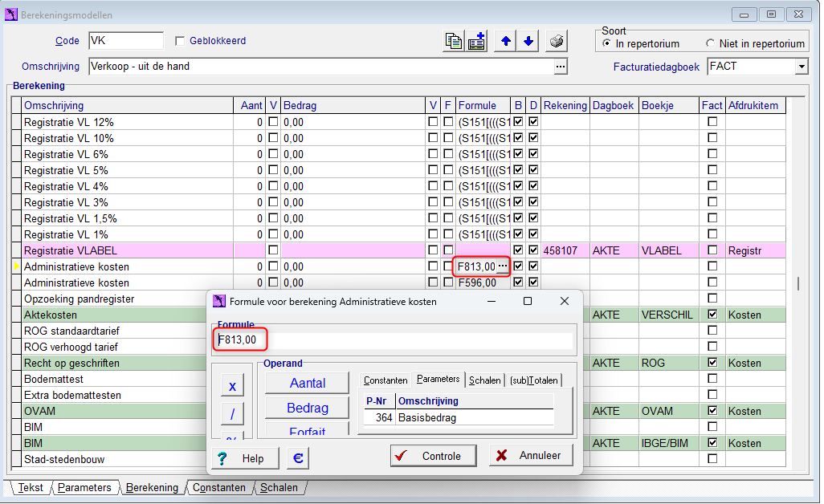The height and width of the screenshot is (504, 824).
Task: Click the Omschrijving column header in grid
Action: click(x=128, y=105)
